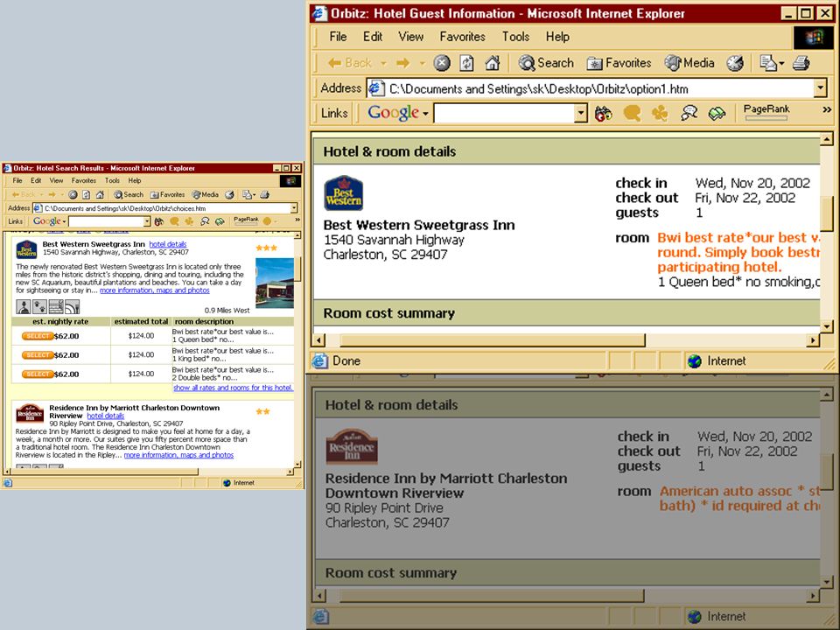
Task: Click Best Western logo in Guest Information window
Action: [343, 192]
